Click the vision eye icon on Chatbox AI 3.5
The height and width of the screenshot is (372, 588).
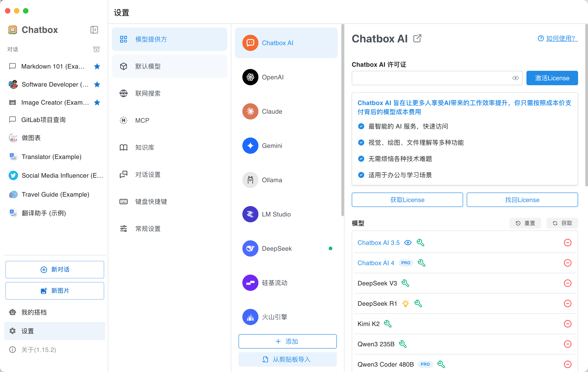pos(408,243)
